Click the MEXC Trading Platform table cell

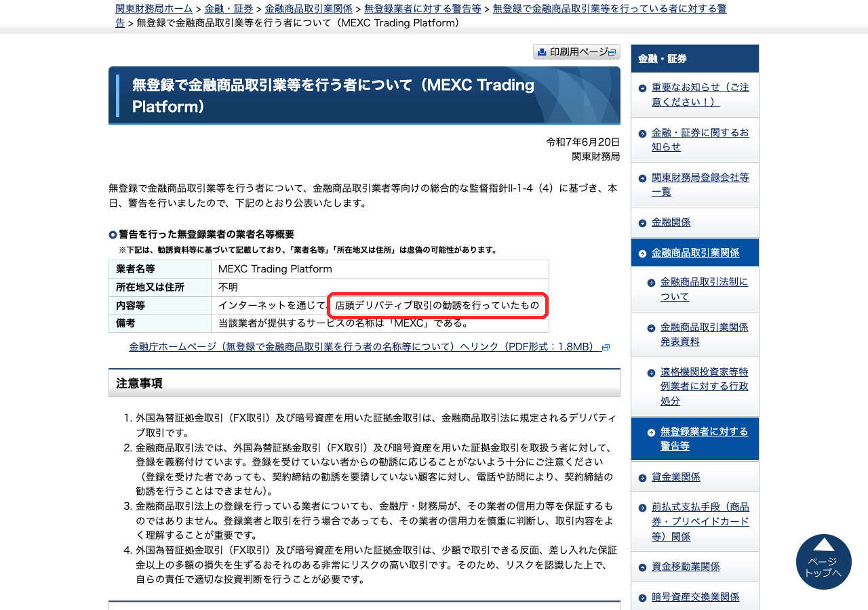pos(380,269)
